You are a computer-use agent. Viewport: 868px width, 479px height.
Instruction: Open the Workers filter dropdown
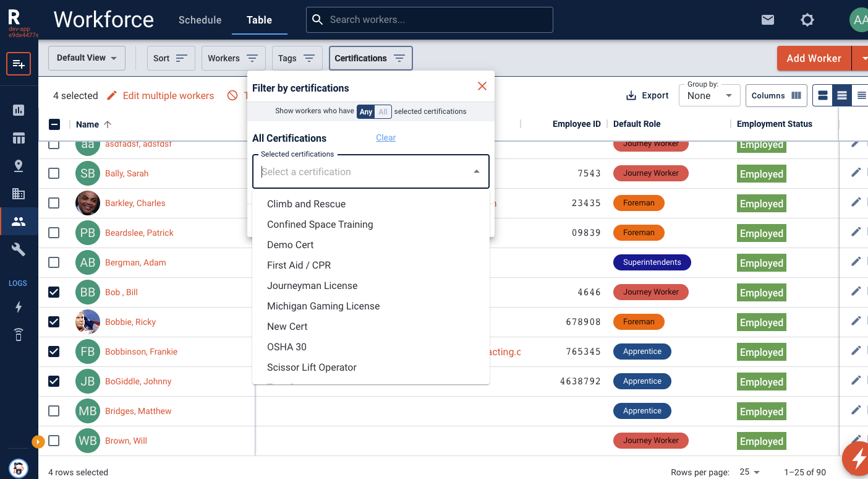pyautogui.click(x=233, y=58)
